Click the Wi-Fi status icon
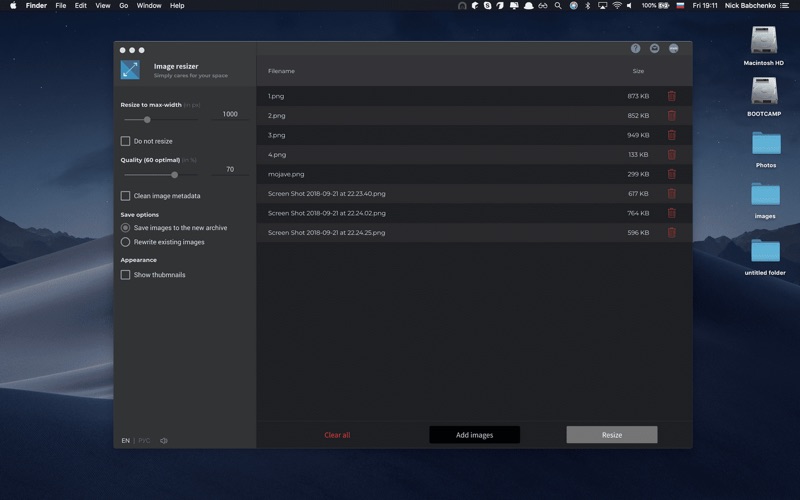Image resolution: width=800 pixels, height=500 pixels. tap(617, 6)
